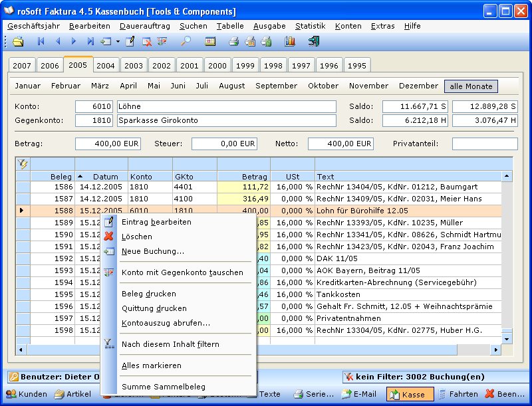Click the edit entry pencil toolbar icon

click(x=130, y=42)
